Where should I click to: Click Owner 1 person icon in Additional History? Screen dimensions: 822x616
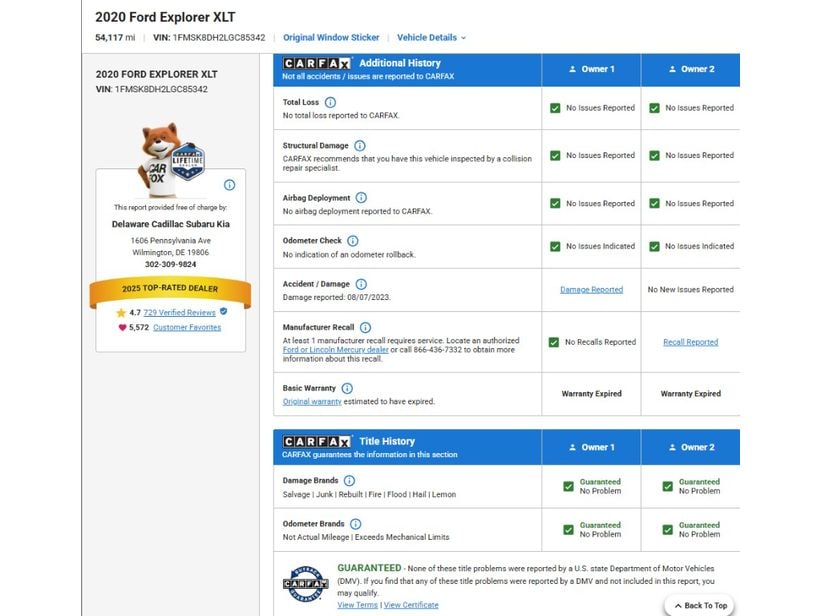(572, 69)
